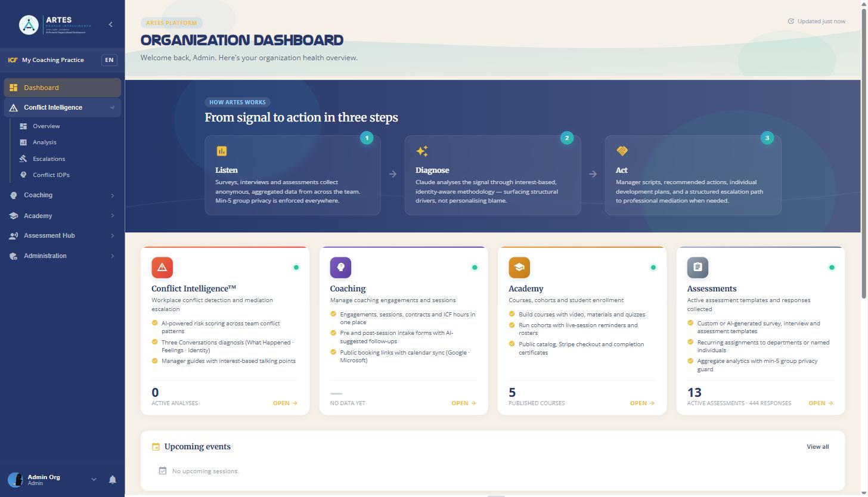This screenshot has height=497, width=868.
Task: Click the Assessments card title
Action: [x=712, y=289]
